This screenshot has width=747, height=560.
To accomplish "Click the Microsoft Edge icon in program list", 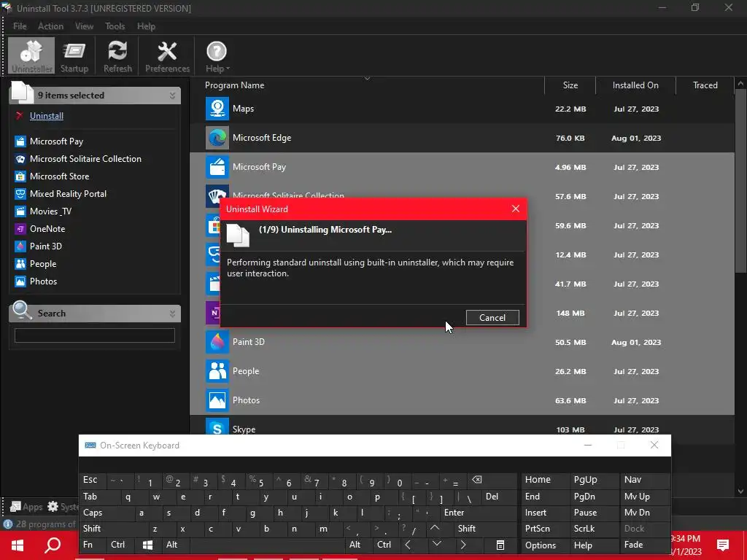I will (x=217, y=138).
